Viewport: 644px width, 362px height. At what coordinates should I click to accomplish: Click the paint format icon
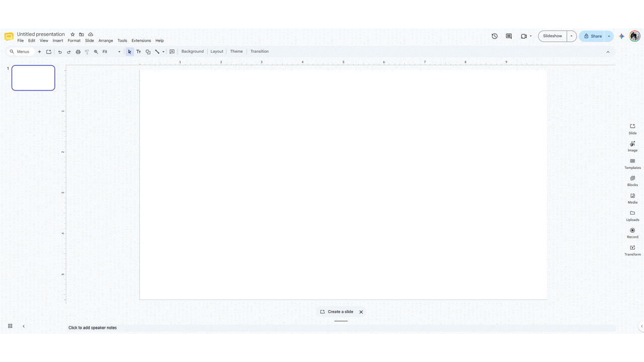[x=87, y=52]
